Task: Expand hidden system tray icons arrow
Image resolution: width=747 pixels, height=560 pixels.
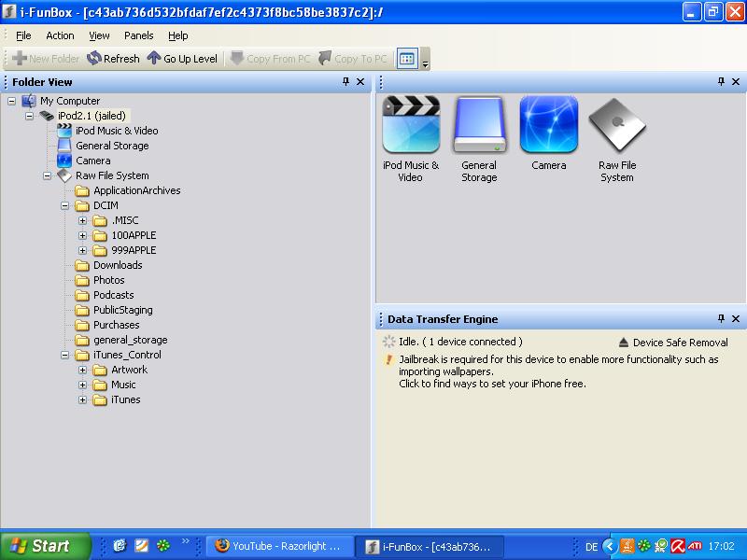Action: click(610, 546)
